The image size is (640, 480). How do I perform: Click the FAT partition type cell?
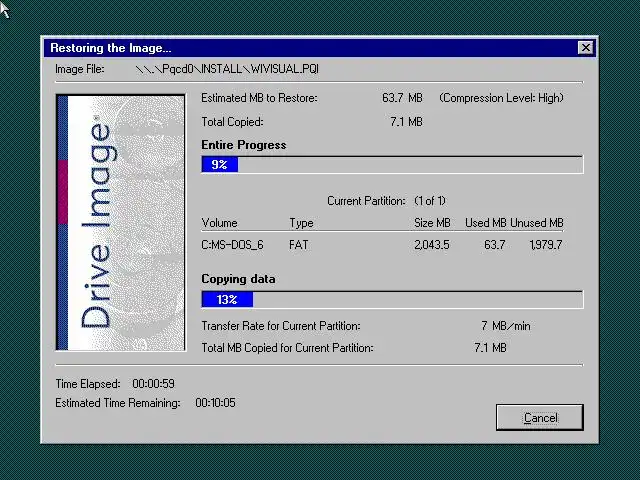click(299, 245)
